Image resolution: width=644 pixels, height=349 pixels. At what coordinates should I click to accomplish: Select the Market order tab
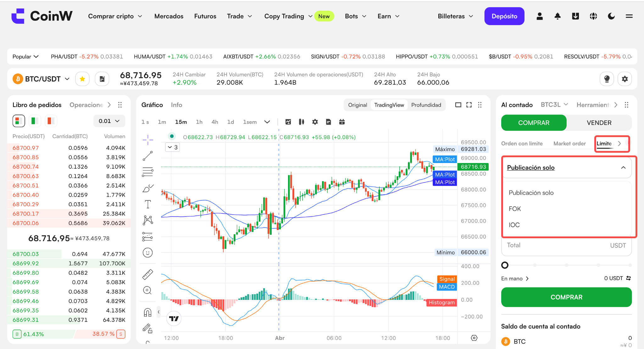pyautogui.click(x=569, y=144)
